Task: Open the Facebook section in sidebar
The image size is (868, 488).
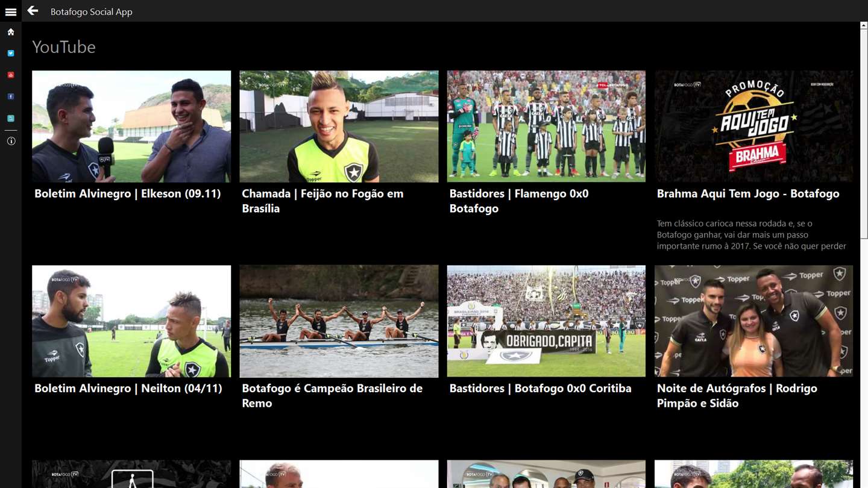Action: point(11,97)
